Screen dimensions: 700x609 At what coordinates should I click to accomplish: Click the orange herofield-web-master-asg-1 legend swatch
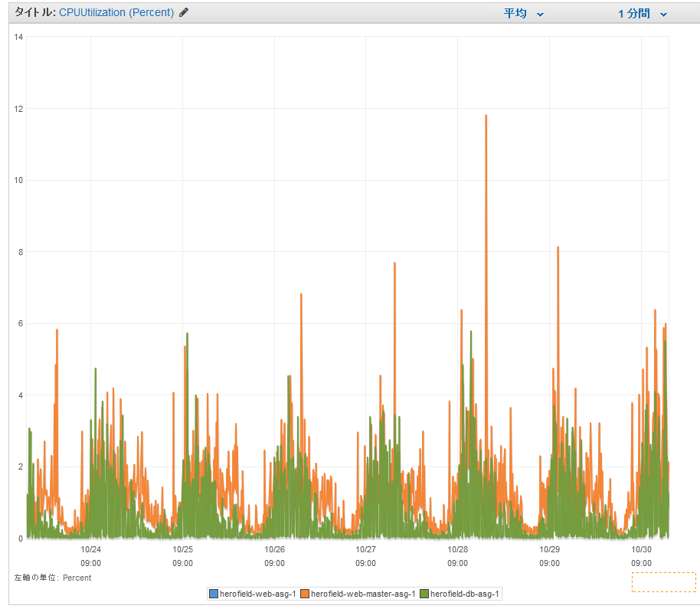[x=305, y=594]
